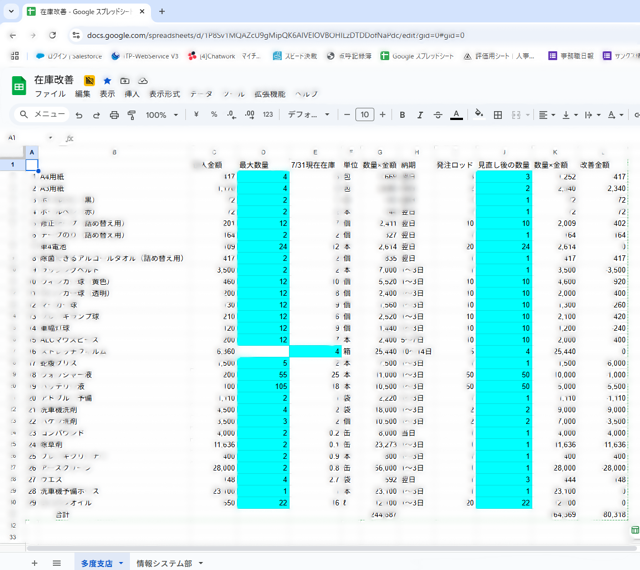The image size is (640, 570).
Task: Open the 拡張機能 menu
Action: click(270, 94)
